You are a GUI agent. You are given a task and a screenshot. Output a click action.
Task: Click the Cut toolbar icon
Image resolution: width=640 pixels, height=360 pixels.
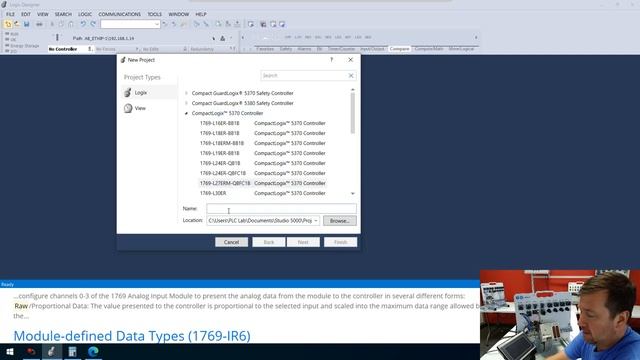(52, 24)
